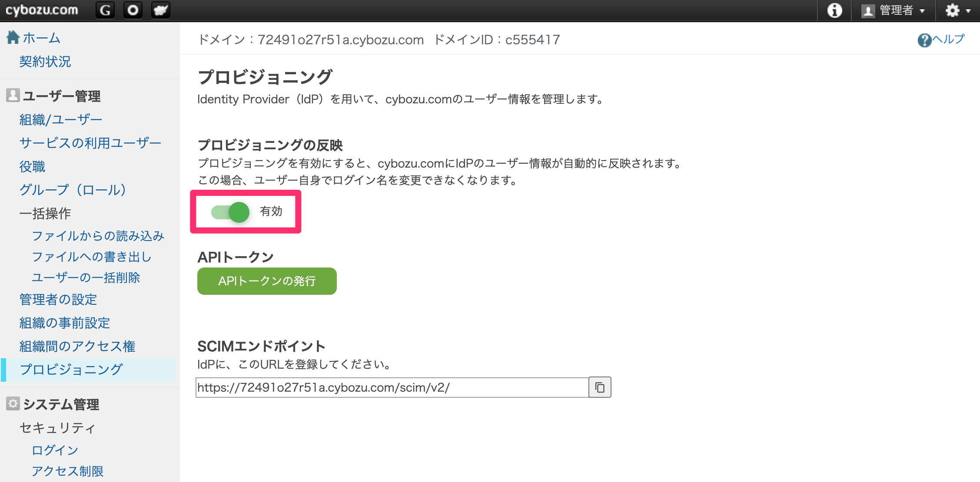Copy SCIM endpoint URL with copy icon

click(600, 387)
